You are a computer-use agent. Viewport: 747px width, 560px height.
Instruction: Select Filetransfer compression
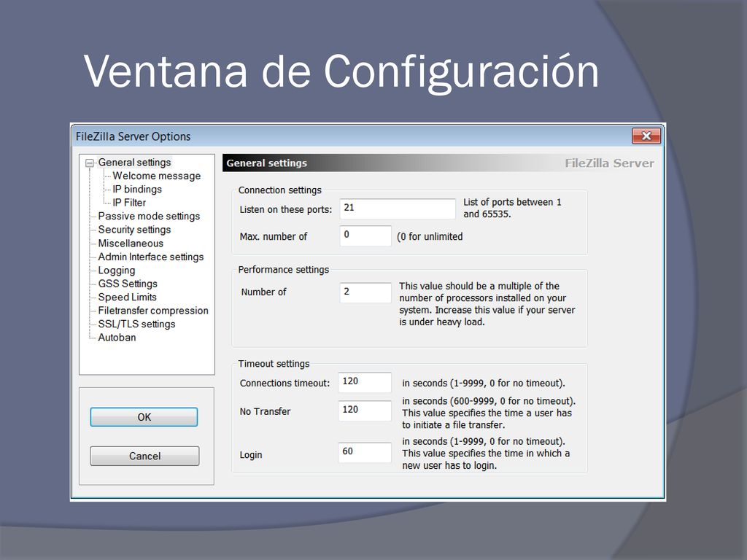coord(153,311)
